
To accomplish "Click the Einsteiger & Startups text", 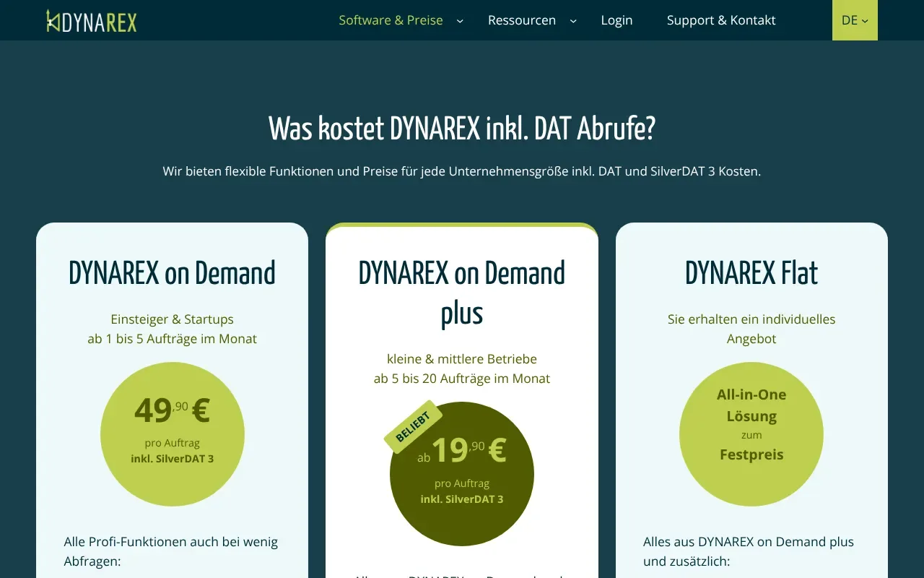I will (172, 319).
